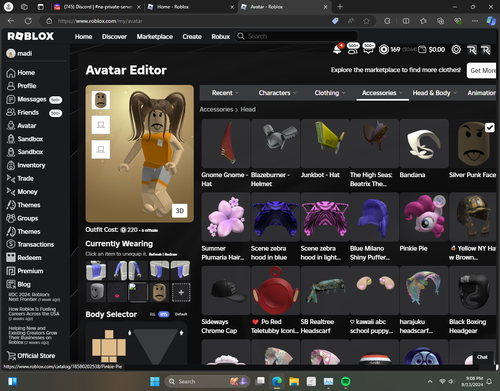Click the Accessories breadcrumb link
This screenshot has height=391, width=500.
pyautogui.click(x=216, y=109)
